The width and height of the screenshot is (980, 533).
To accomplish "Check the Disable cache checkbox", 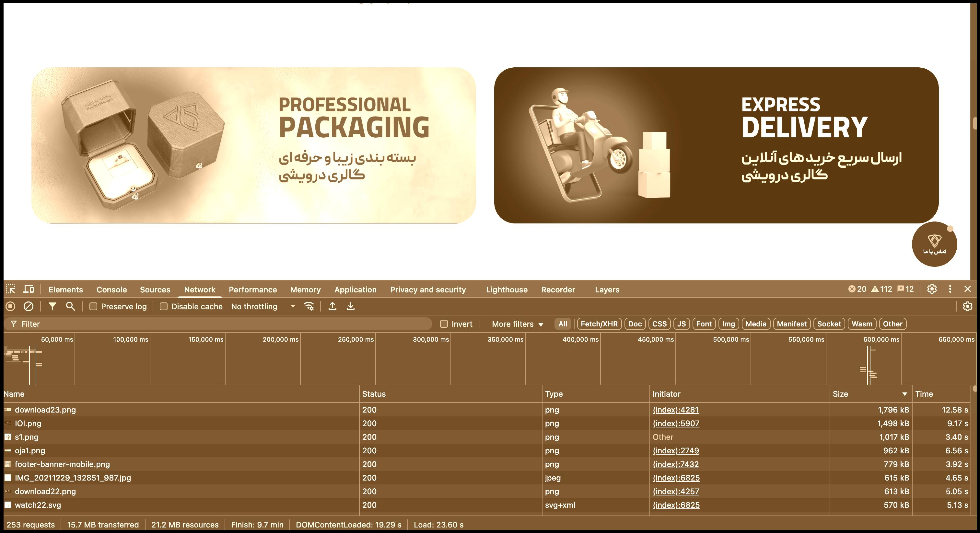I will pyautogui.click(x=164, y=306).
